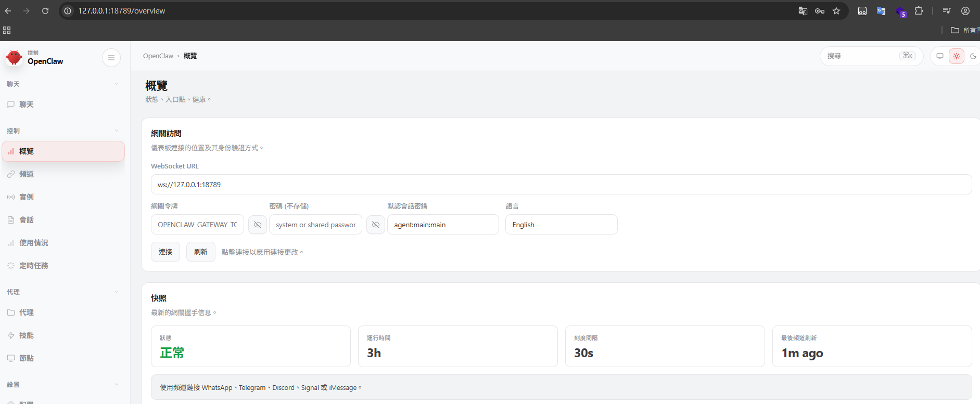The image size is (980, 404).
Task: Enable dark theme with the moon toggle
Action: pyautogui.click(x=973, y=56)
